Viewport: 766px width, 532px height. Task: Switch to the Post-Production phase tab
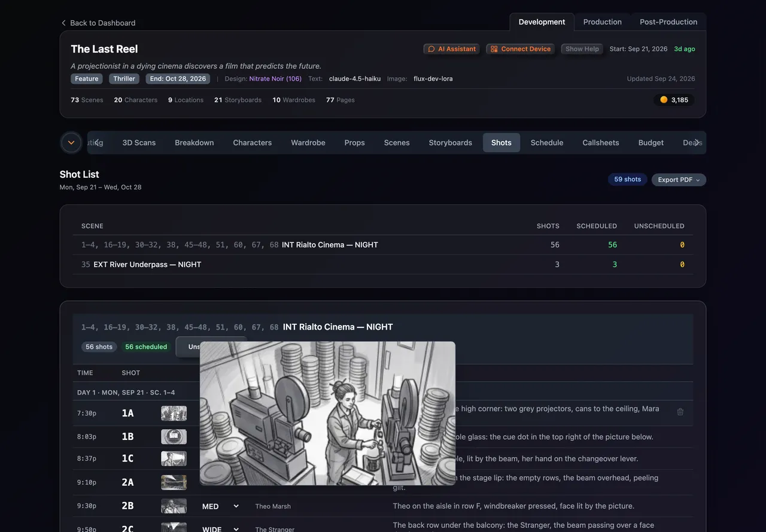668,22
